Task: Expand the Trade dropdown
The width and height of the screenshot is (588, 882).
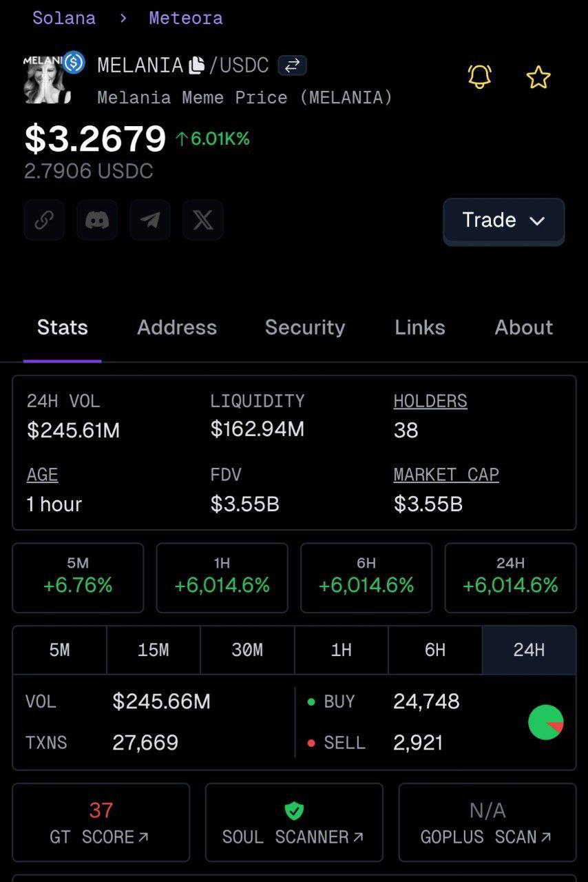Action: pos(503,220)
